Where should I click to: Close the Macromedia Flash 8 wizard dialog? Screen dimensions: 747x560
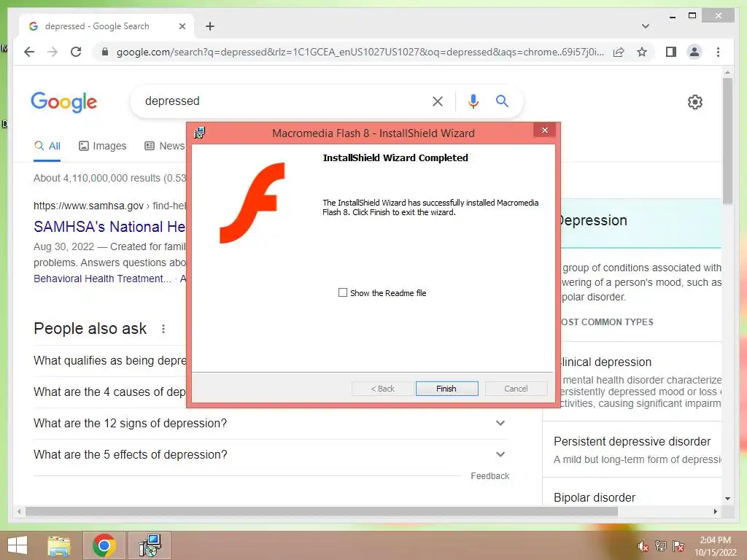tap(545, 130)
